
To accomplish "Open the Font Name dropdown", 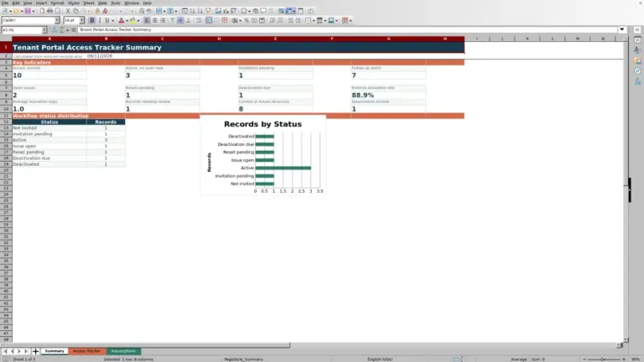I will [x=57, y=20].
